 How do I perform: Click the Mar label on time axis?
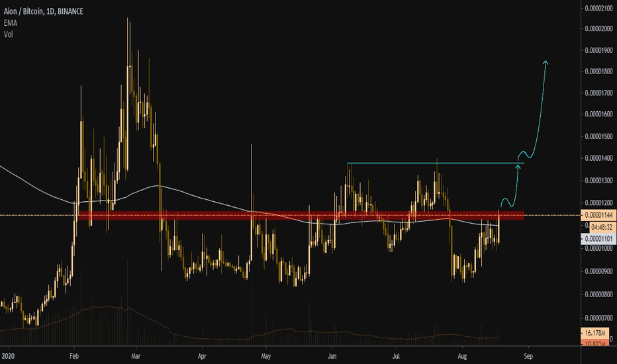click(x=136, y=356)
